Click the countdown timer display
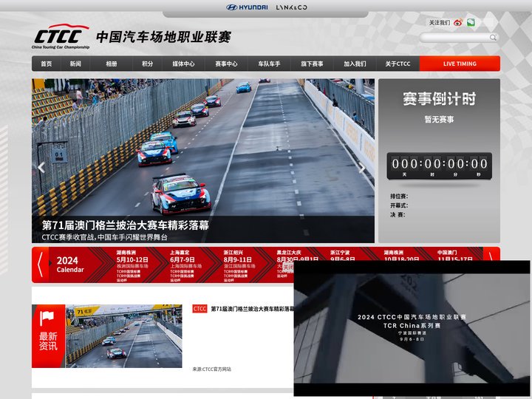The width and height of the screenshot is (532, 399). [440, 166]
